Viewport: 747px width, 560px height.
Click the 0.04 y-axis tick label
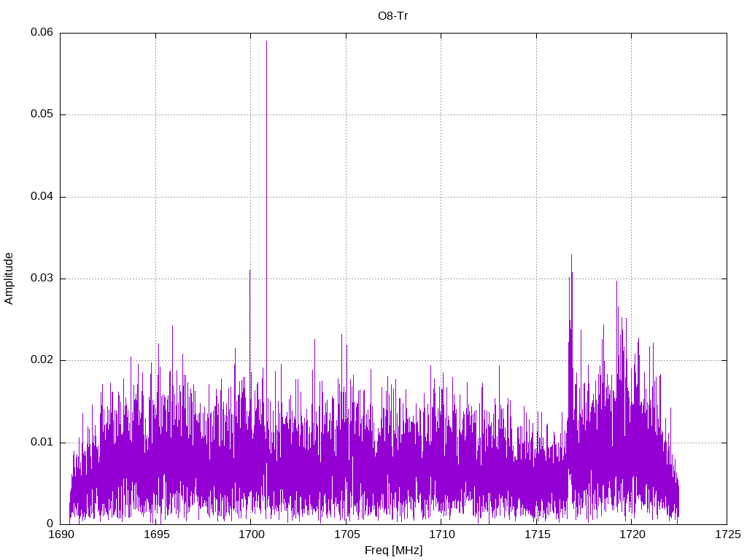41,197
